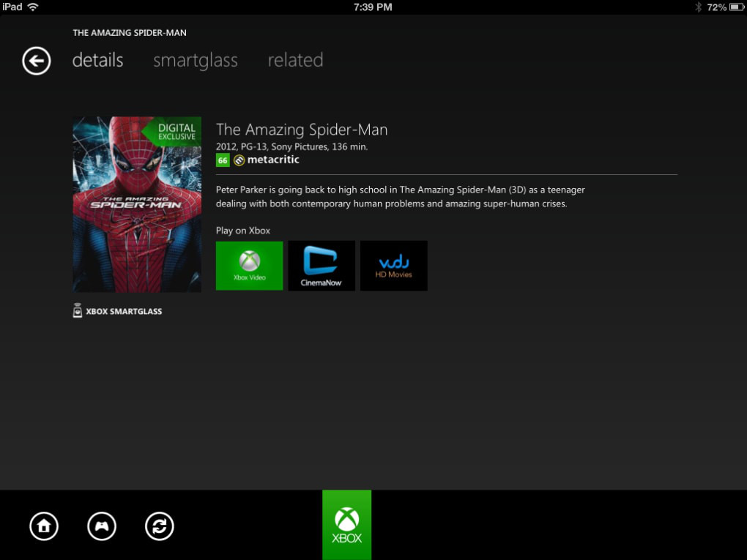Image resolution: width=747 pixels, height=560 pixels.
Task: Play the movie on Xbox Video
Action: click(x=249, y=265)
